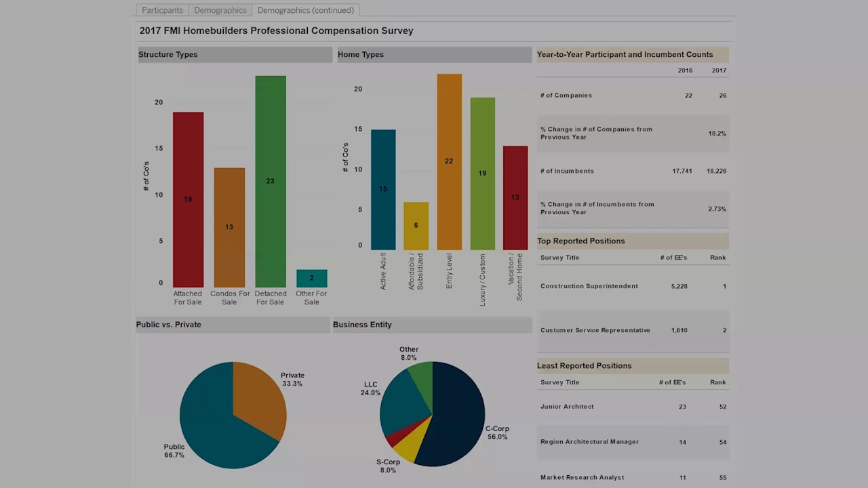
Task: Click the # of Incumbents row label
Action: point(567,171)
